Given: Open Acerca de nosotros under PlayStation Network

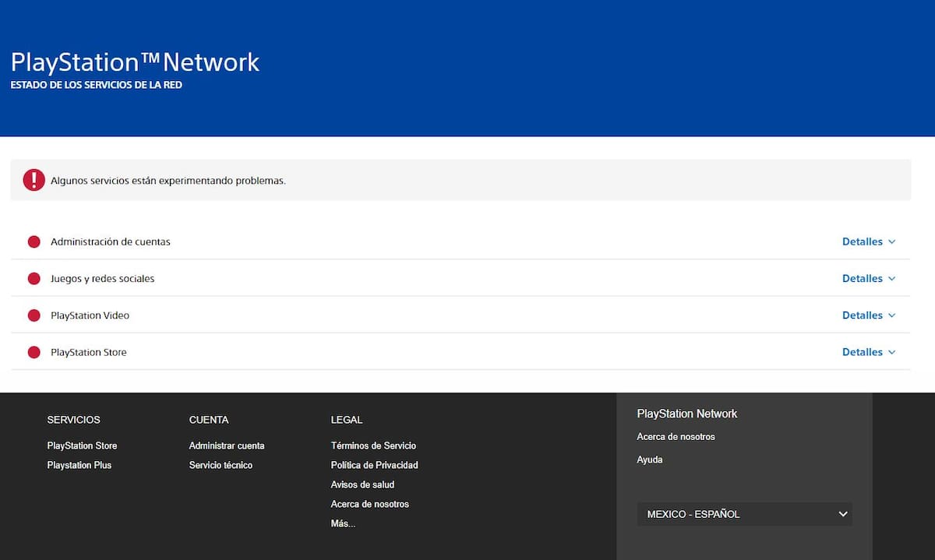Looking at the screenshot, I should (676, 436).
